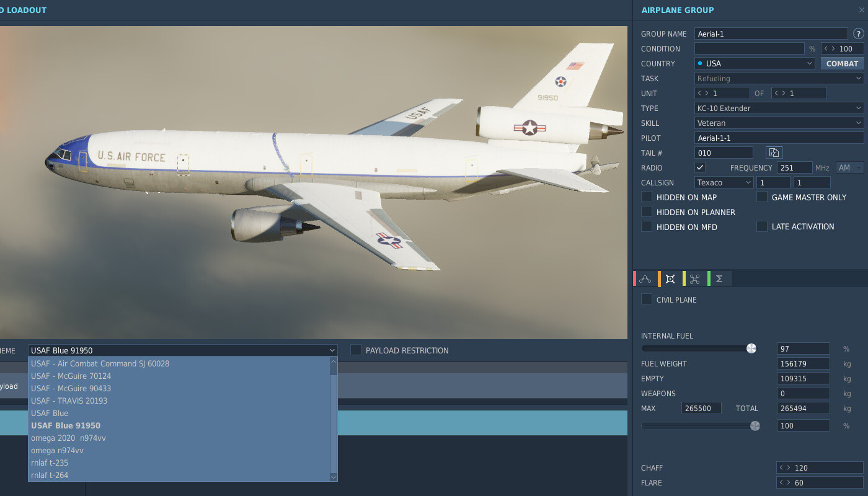
Task: Enable Hidden on Planner checkbox
Action: 647,212
